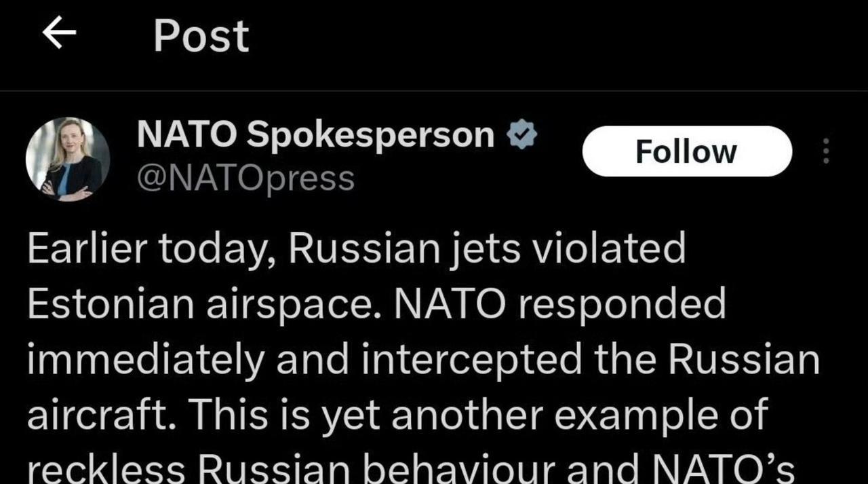Open the @NATOpress handle

(x=245, y=179)
